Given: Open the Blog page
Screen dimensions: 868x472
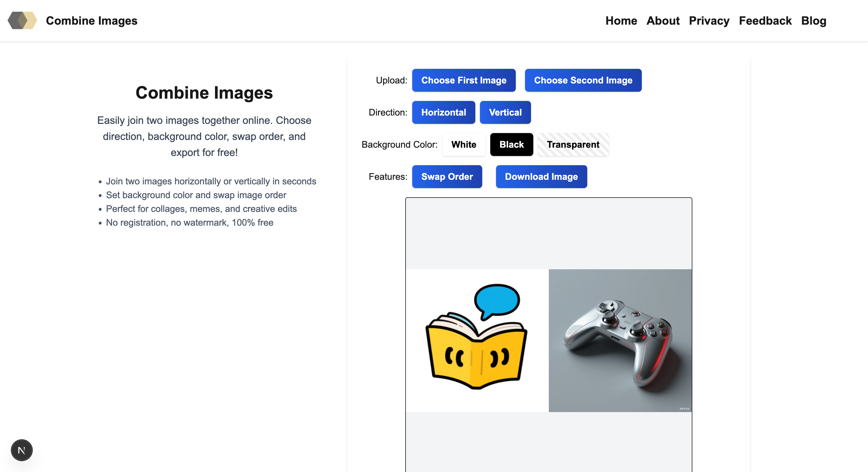Looking at the screenshot, I should click(x=814, y=21).
